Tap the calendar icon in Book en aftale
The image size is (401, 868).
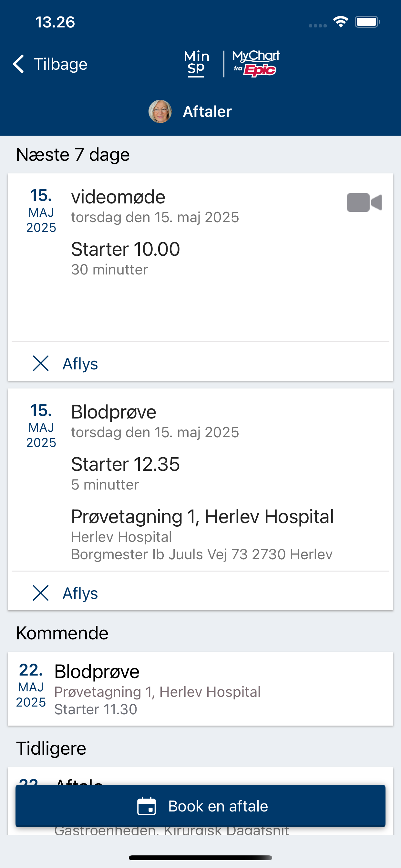click(147, 806)
